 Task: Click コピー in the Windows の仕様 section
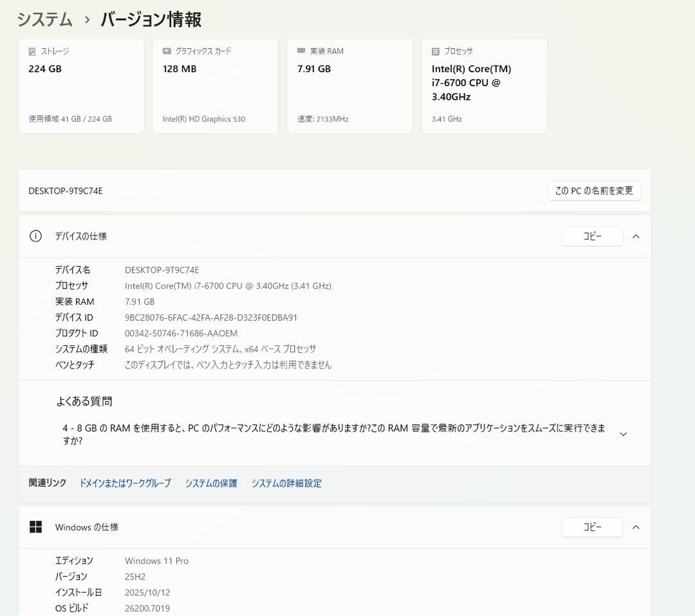(592, 527)
